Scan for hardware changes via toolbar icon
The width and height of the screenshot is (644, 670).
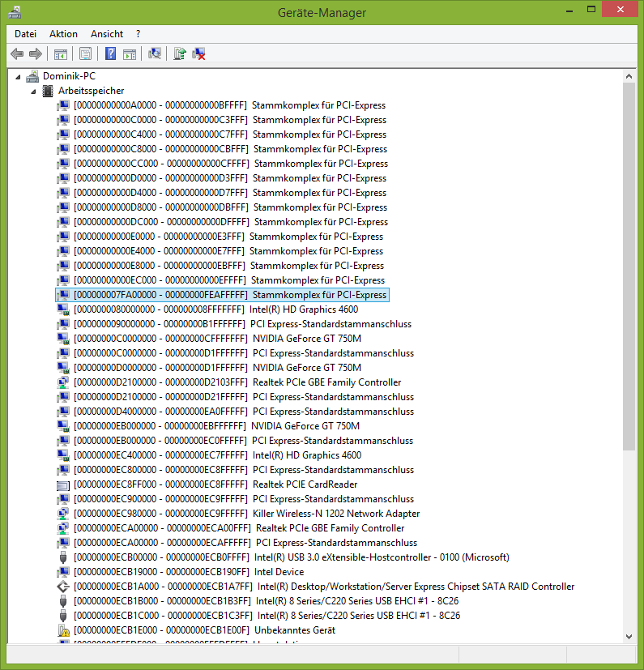154,53
